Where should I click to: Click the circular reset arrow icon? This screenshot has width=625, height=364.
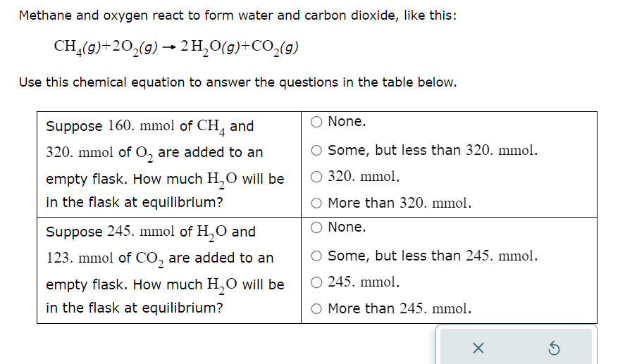(554, 348)
